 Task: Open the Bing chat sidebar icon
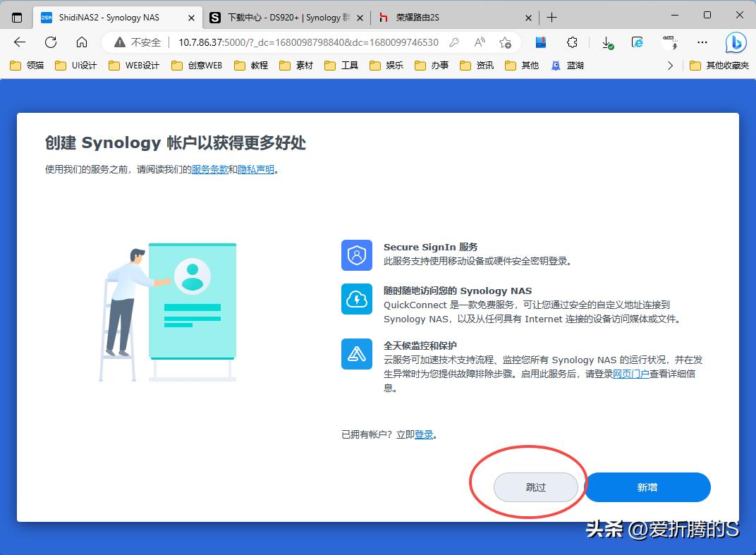coord(735,42)
